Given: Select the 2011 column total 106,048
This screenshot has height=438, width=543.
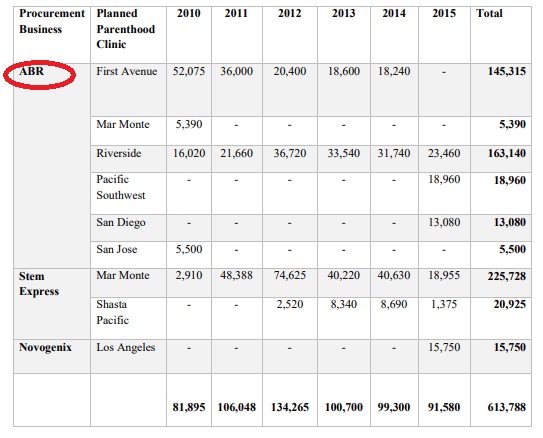Looking at the screenshot, I should click(x=237, y=407).
